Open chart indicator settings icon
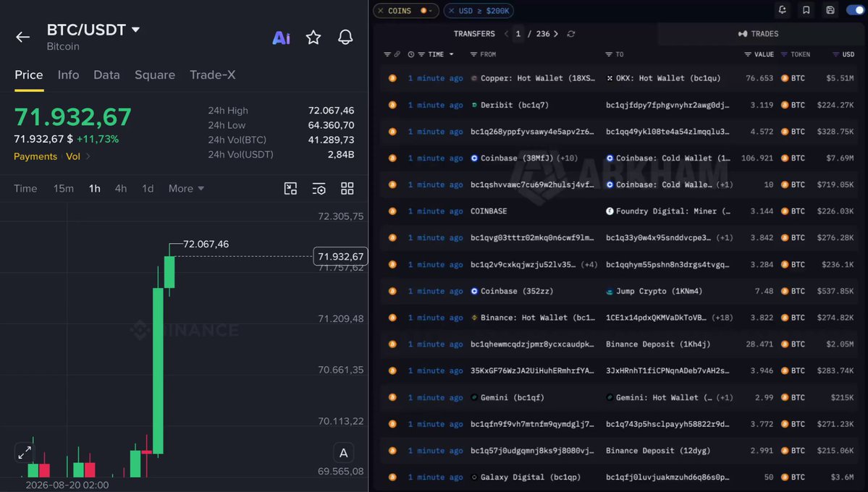This screenshot has height=492, width=868. point(319,189)
